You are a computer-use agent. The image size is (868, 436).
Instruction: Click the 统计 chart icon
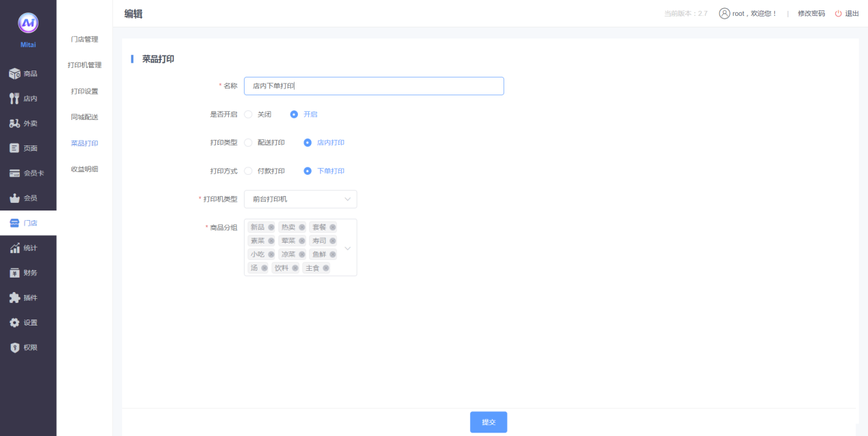pos(14,248)
